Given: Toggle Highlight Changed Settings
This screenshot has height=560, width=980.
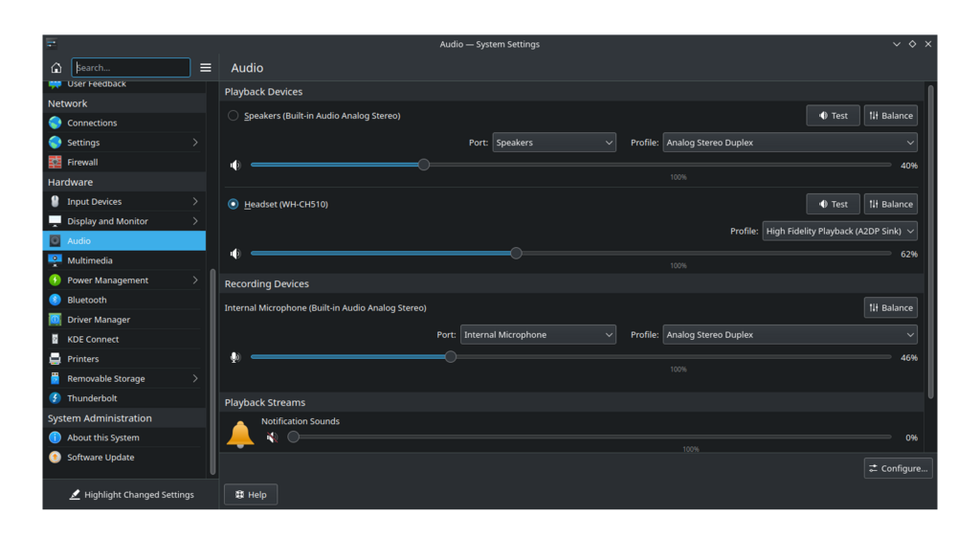Looking at the screenshot, I should (x=131, y=495).
